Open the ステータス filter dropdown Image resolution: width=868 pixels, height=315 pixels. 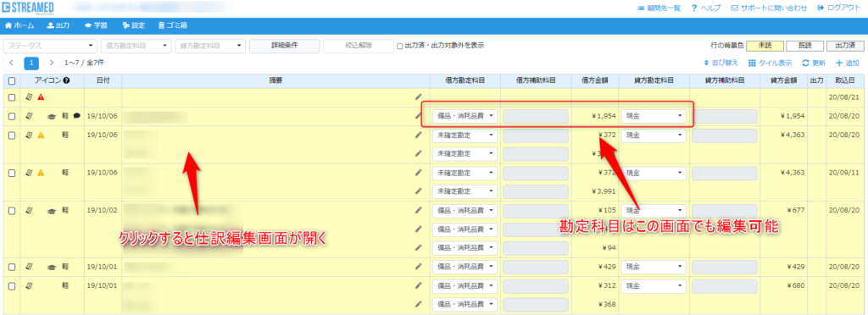tap(50, 46)
